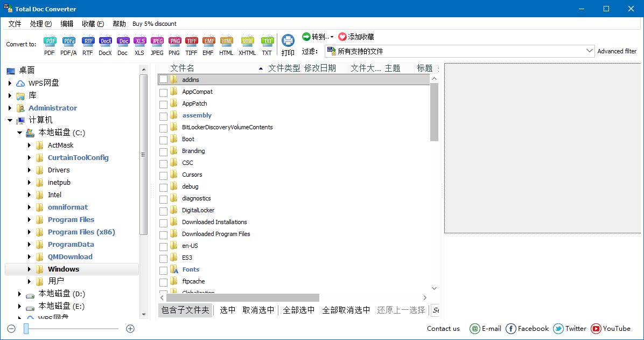Convert to PDF format icon

[50, 41]
